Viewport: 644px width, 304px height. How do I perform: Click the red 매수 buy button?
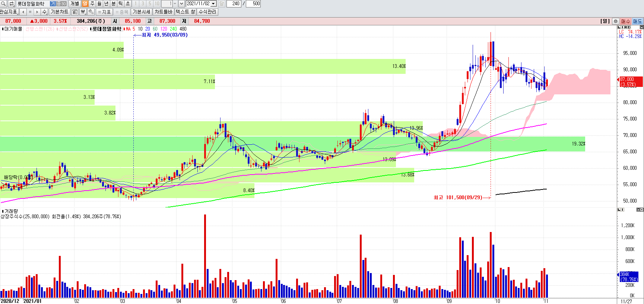[626, 21]
